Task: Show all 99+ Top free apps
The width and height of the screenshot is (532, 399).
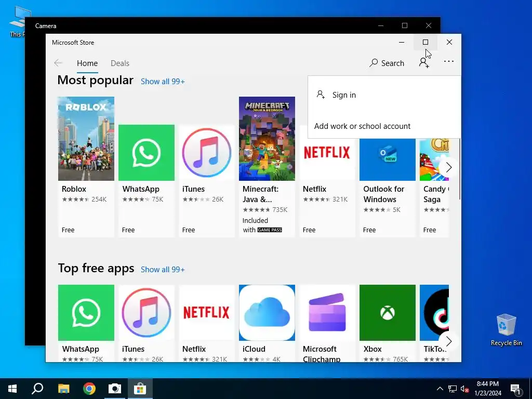Action: [163, 270]
